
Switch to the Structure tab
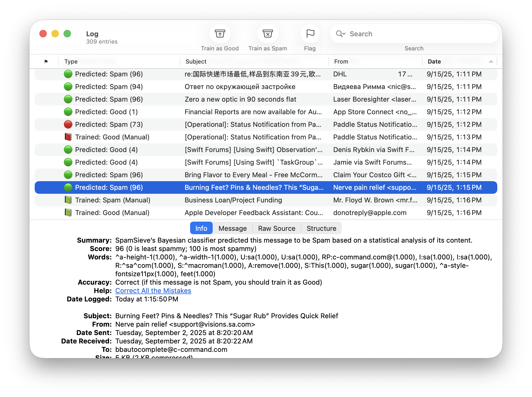tap(321, 228)
